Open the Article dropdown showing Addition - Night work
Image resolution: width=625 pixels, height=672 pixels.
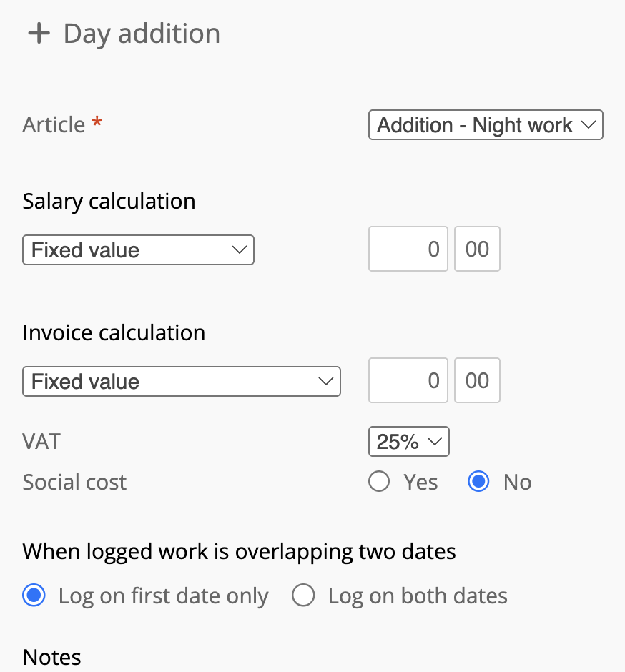pyautogui.click(x=486, y=125)
